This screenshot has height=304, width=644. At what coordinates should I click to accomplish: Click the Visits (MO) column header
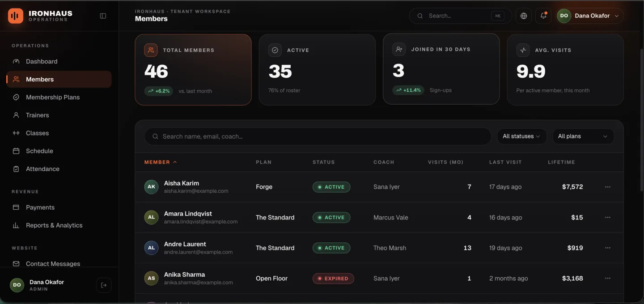point(445,162)
